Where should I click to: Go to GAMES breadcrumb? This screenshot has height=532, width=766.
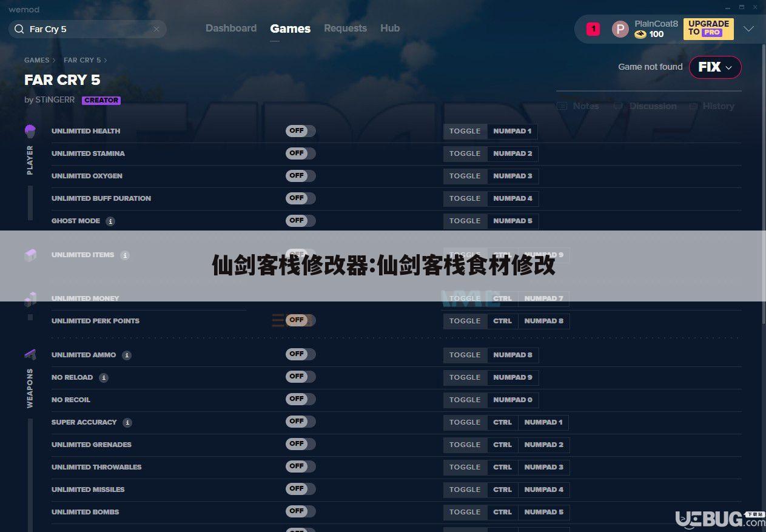pyautogui.click(x=37, y=60)
